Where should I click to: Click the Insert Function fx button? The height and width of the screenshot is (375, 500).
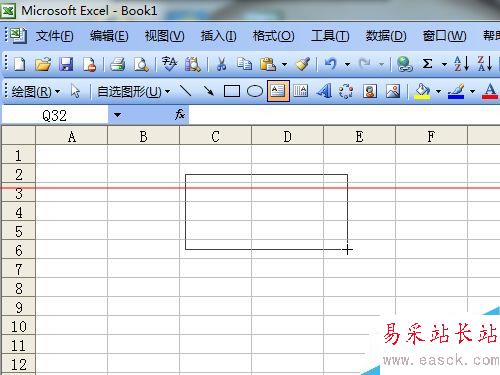[x=180, y=114]
